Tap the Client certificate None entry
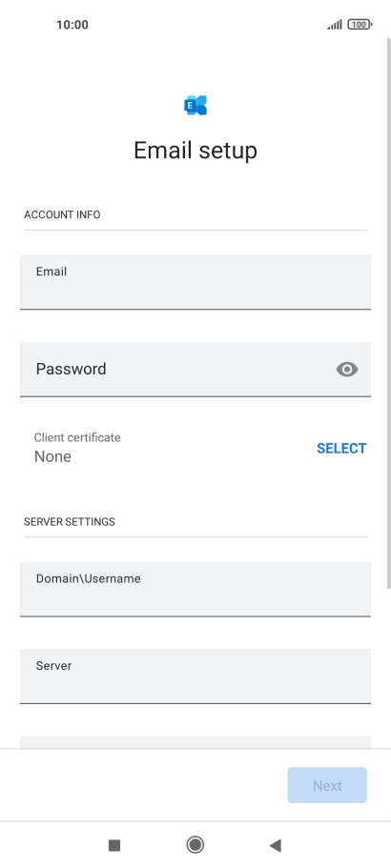 tap(77, 447)
